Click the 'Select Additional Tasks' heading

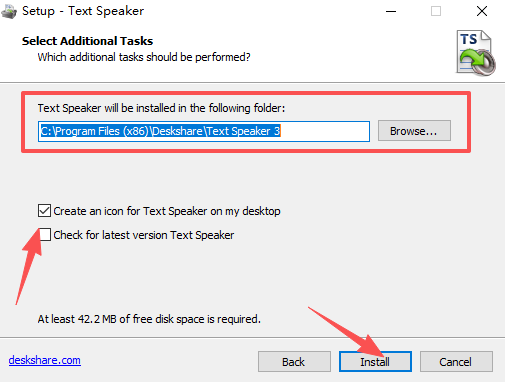click(x=87, y=41)
